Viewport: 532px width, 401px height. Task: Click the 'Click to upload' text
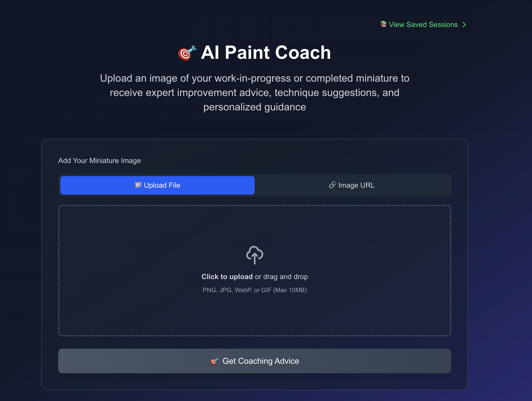coord(227,277)
